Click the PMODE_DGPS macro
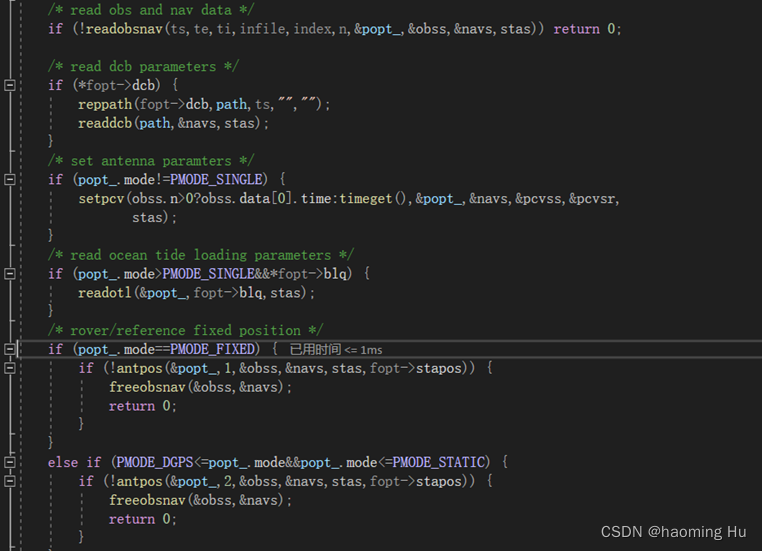This screenshot has width=762, height=551. 155,462
